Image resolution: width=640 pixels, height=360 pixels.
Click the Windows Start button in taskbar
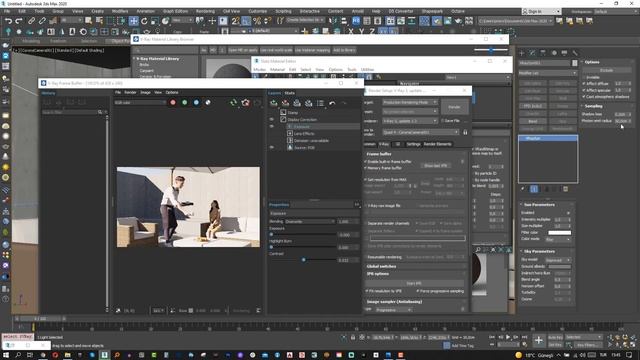(x=7, y=355)
